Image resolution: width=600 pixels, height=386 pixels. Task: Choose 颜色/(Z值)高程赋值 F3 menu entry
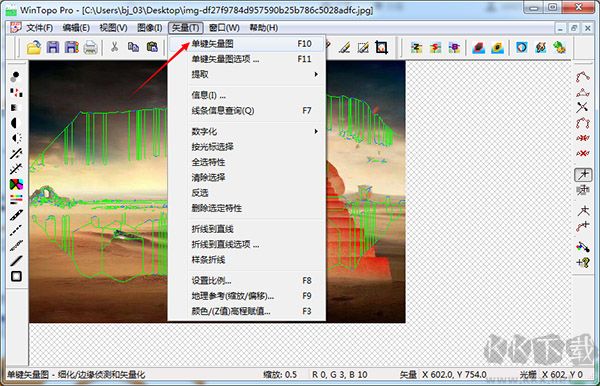pyautogui.click(x=247, y=311)
